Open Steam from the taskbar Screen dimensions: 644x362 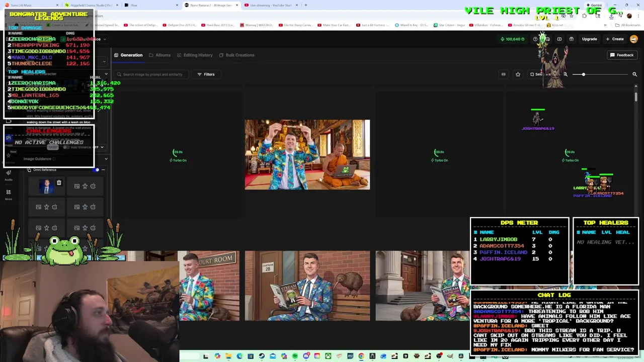tap(262, 356)
